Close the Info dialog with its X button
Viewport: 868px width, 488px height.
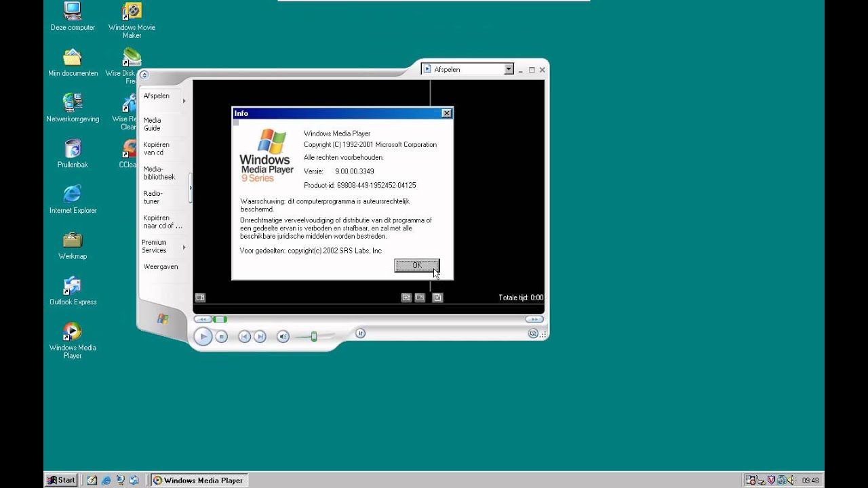(446, 113)
